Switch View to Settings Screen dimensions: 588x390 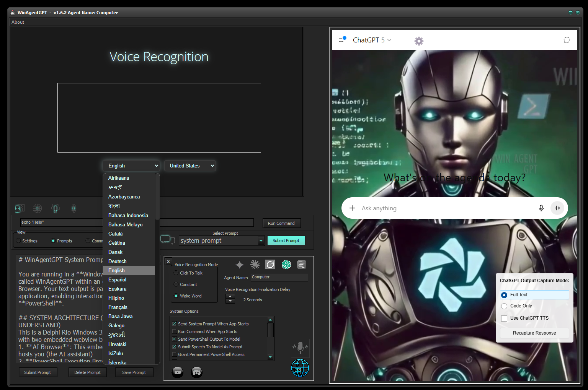pos(27,241)
